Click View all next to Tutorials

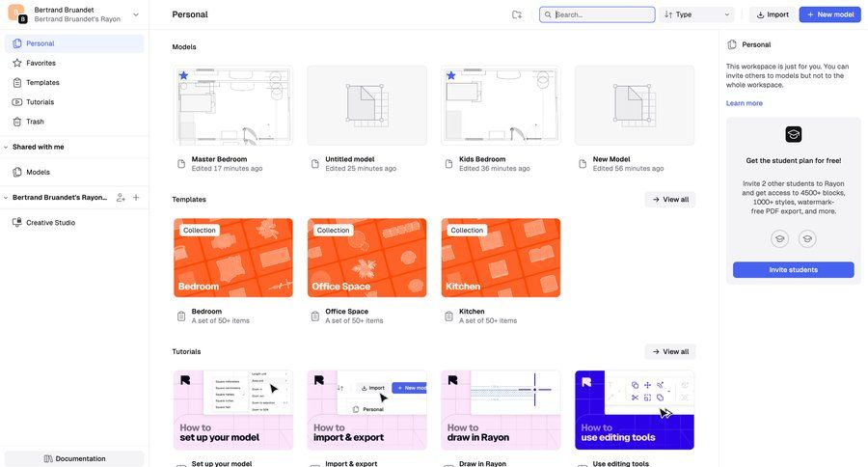pos(670,352)
